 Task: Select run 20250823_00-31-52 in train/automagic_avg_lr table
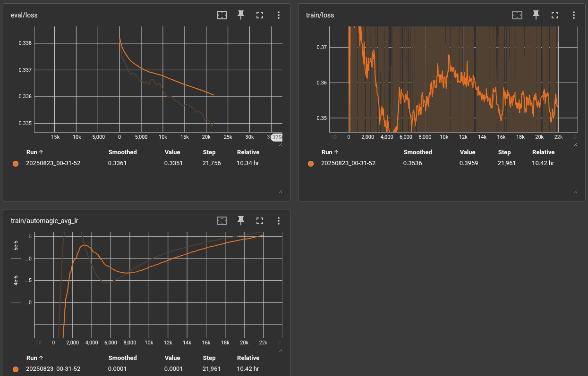[53, 369]
